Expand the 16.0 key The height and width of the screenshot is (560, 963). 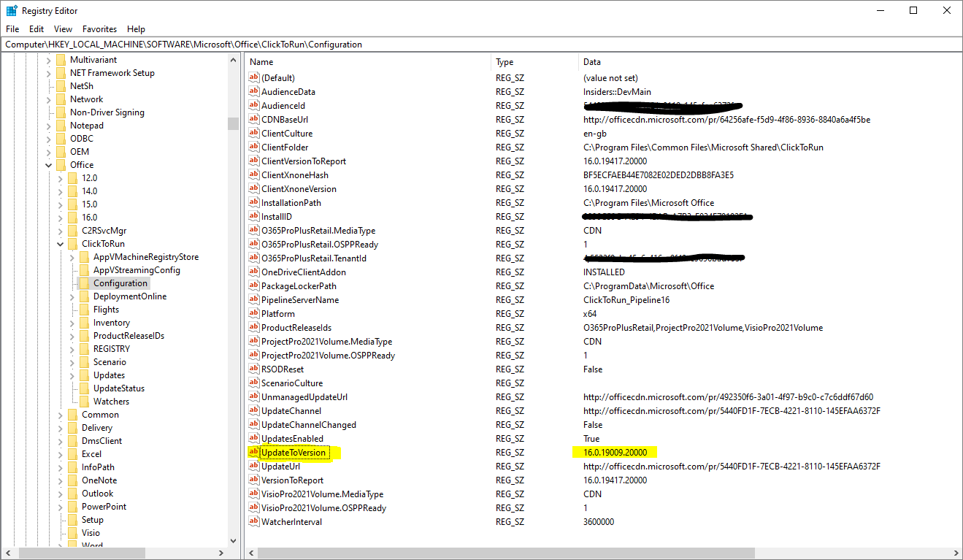(x=61, y=218)
